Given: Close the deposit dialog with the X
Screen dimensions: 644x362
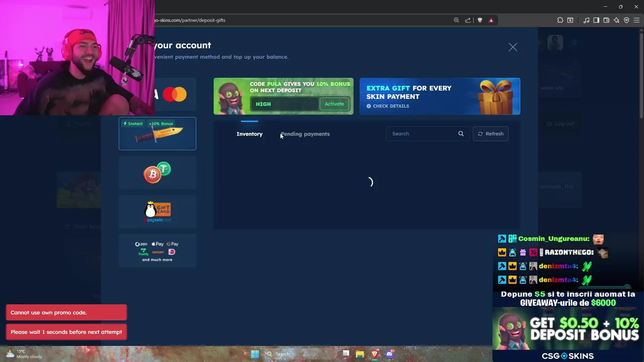Looking at the screenshot, I should tap(513, 47).
